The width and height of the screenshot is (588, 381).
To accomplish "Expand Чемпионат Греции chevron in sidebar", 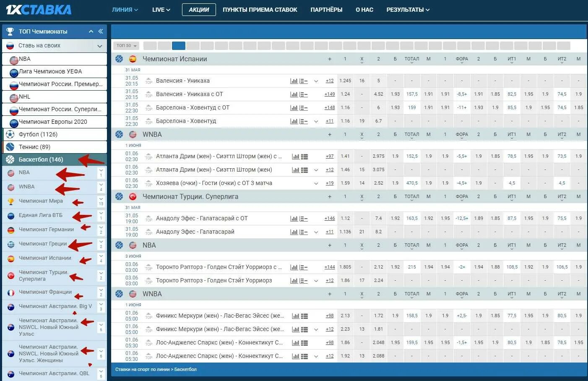I will pyautogui.click(x=101, y=244).
